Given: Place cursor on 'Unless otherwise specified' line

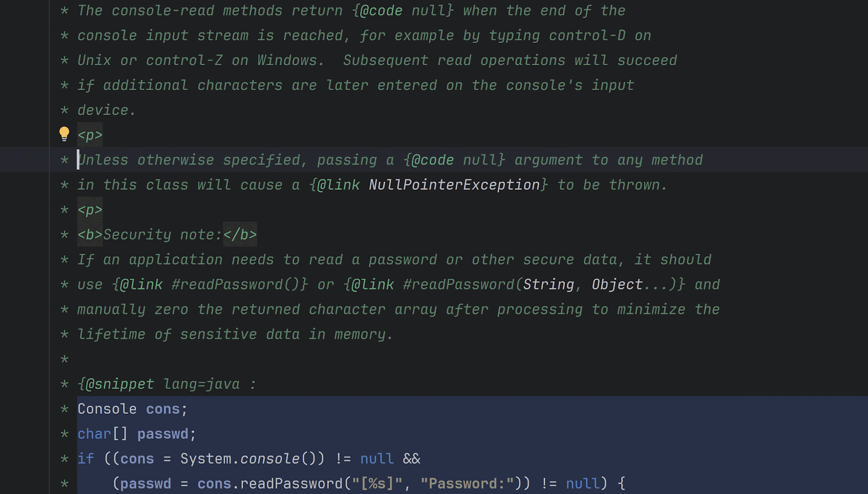Looking at the screenshot, I should coord(390,160).
